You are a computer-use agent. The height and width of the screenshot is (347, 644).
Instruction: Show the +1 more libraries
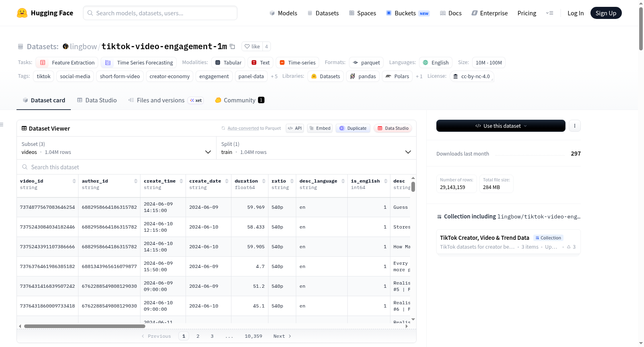coord(419,76)
